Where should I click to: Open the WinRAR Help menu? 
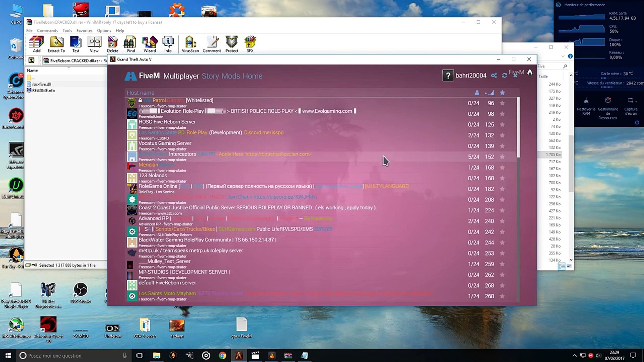point(120,31)
